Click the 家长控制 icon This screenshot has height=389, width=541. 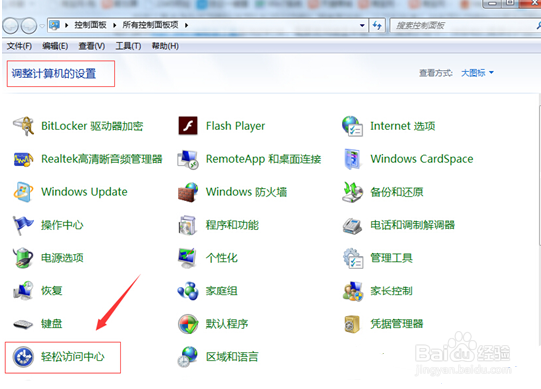pos(352,291)
